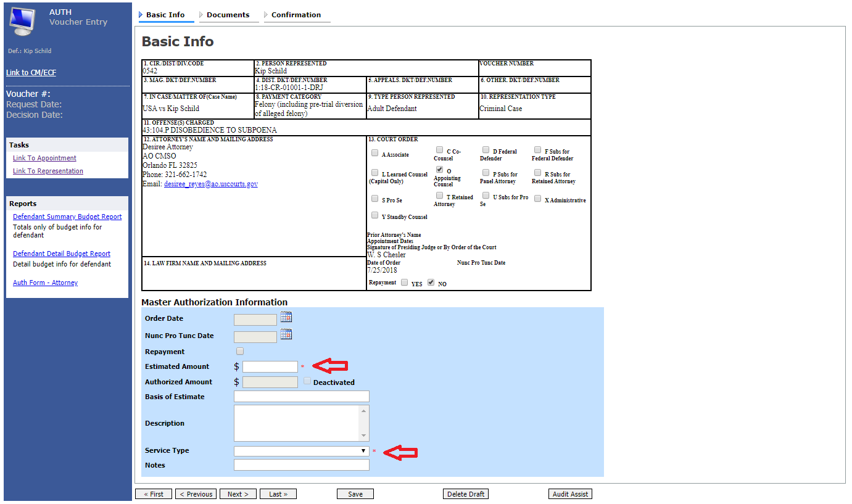Open Link To Appointment task
852x504 pixels.
44,158
